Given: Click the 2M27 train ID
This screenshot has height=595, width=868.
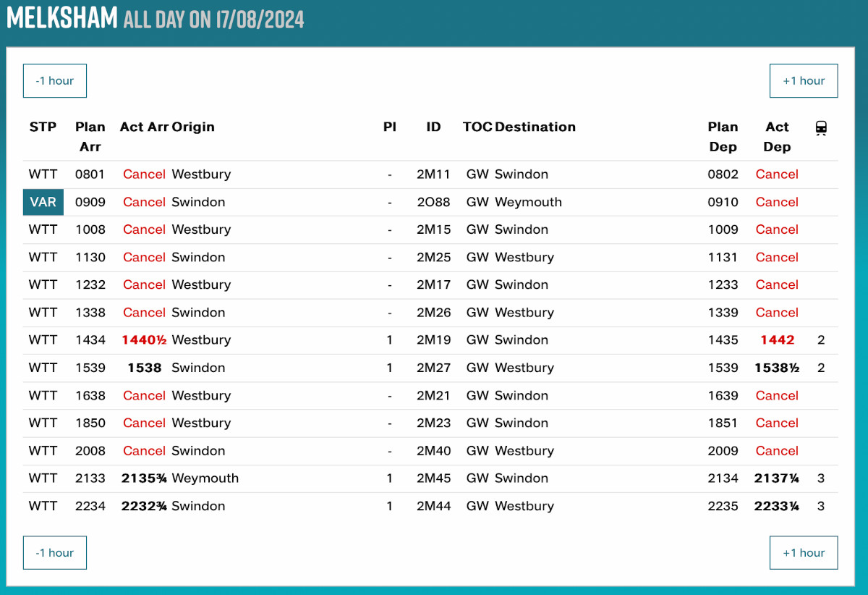Looking at the screenshot, I should click(433, 368).
